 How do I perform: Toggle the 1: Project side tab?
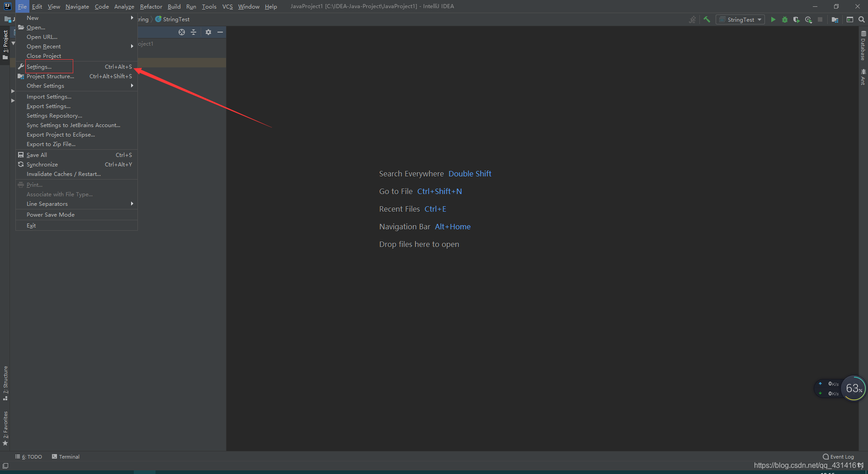[5, 44]
